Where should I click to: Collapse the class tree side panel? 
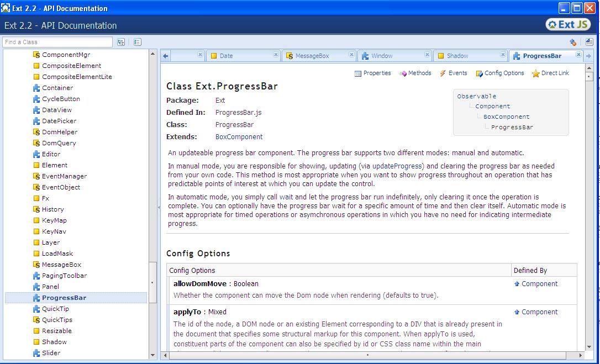(x=159, y=208)
